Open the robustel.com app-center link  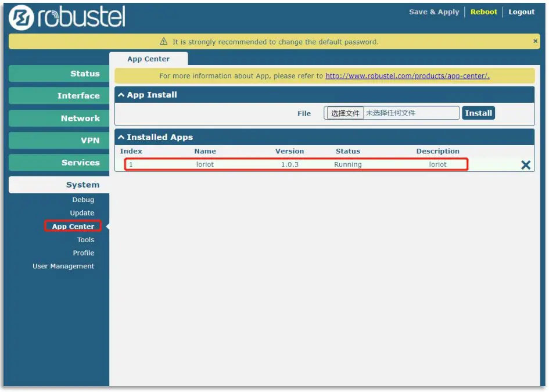pyautogui.click(x=408, y=76)
